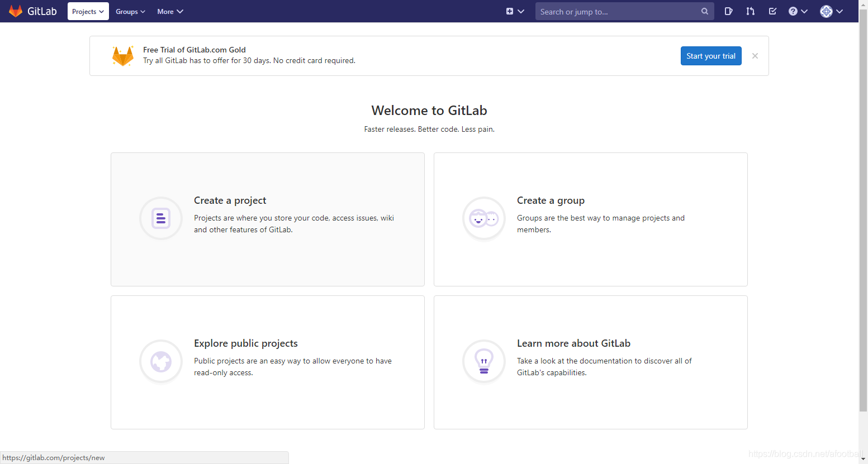Click 'Groups are the best way to manage' description
This screenshot has width=868, height=464.
[601, 224]
